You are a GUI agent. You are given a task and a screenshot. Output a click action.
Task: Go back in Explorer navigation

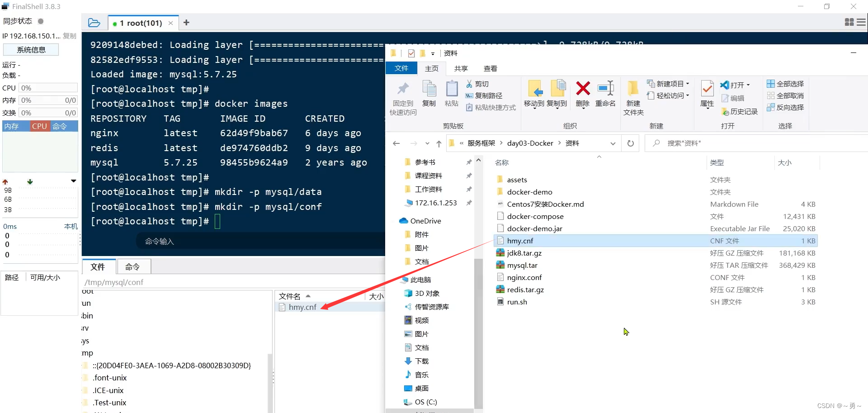(x=396, y=143)
